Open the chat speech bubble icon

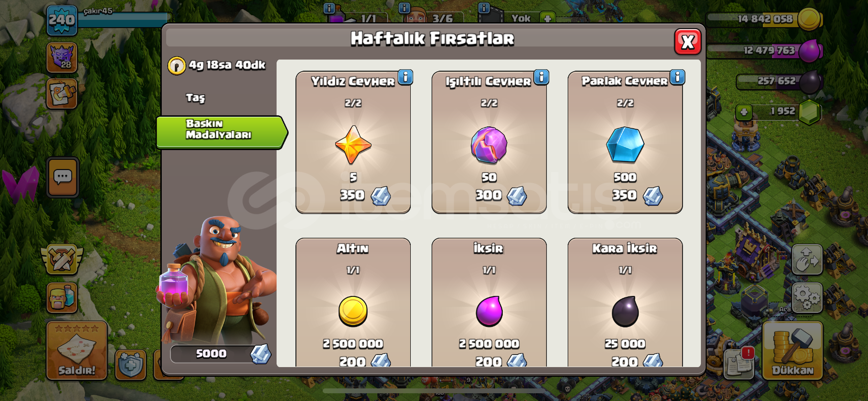pos(63,177)
